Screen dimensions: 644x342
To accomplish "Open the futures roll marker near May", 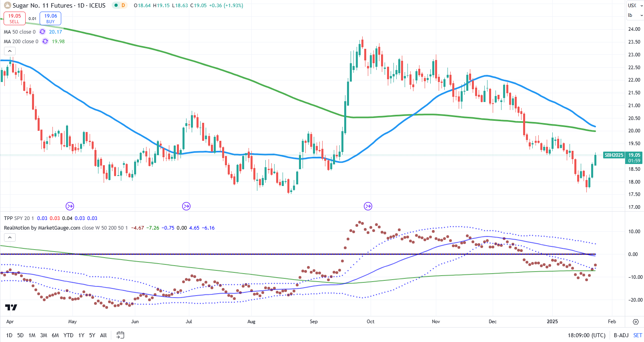I will [x=70, y=206].
